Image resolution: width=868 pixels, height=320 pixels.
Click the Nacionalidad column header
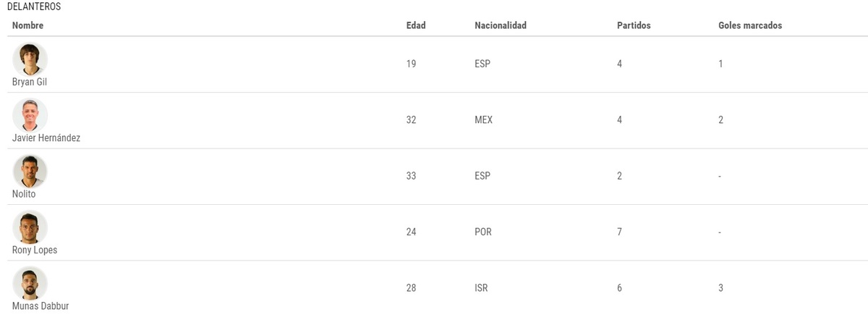pos(501,26)
